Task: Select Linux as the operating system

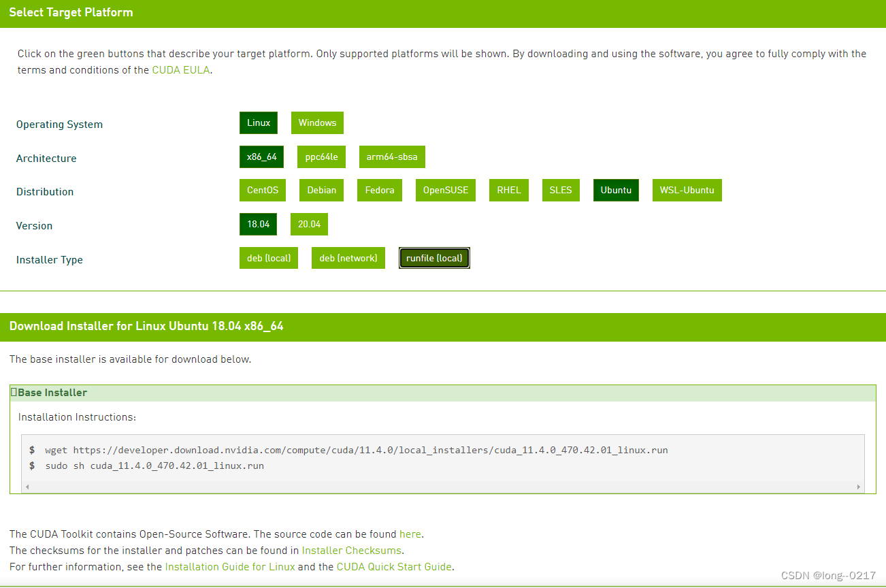Action: point(259,122)
